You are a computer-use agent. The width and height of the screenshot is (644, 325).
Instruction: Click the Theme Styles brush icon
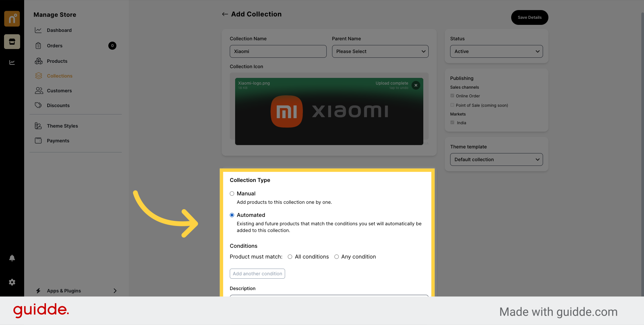pos(38,126)
